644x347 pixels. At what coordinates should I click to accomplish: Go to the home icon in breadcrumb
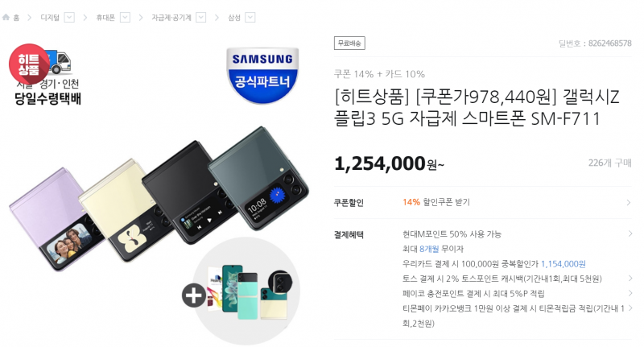(6, 17)
